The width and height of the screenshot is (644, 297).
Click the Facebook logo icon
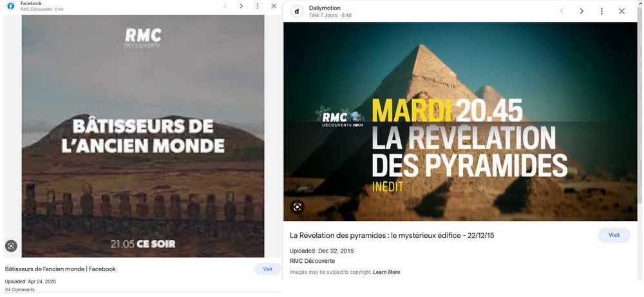11,6
